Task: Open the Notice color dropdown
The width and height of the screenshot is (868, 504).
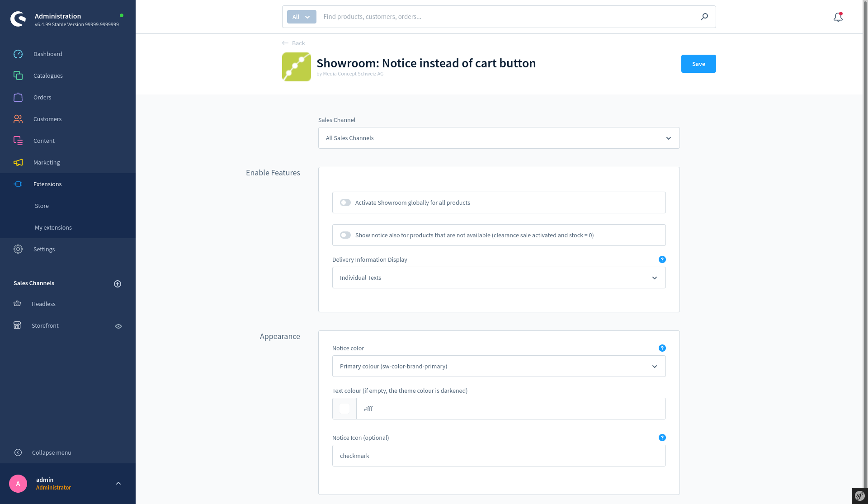Action: click(499, 366)
